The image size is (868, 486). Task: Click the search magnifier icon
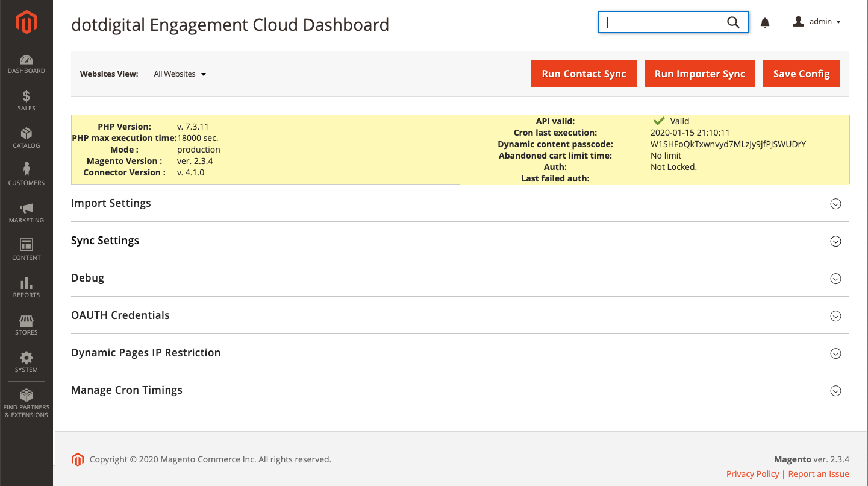(733, 22)
